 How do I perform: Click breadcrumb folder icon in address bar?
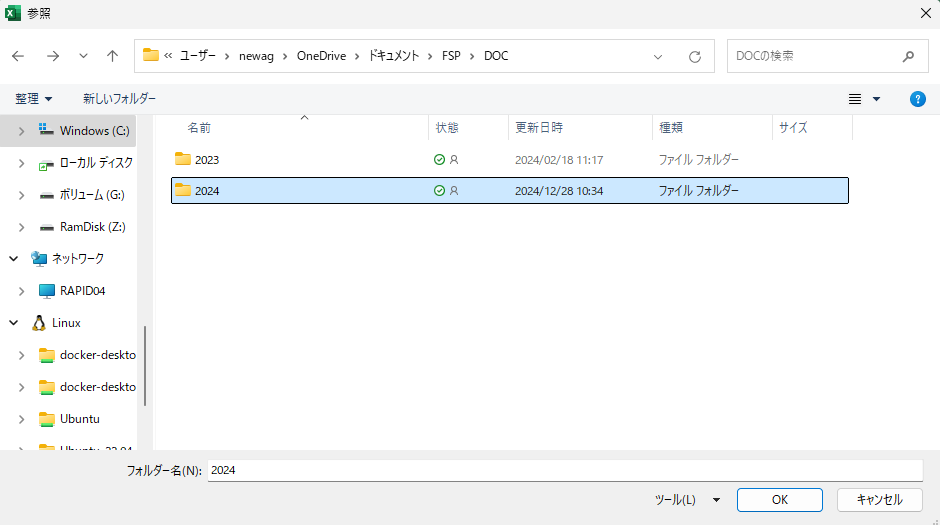click(x=150, y=55)
